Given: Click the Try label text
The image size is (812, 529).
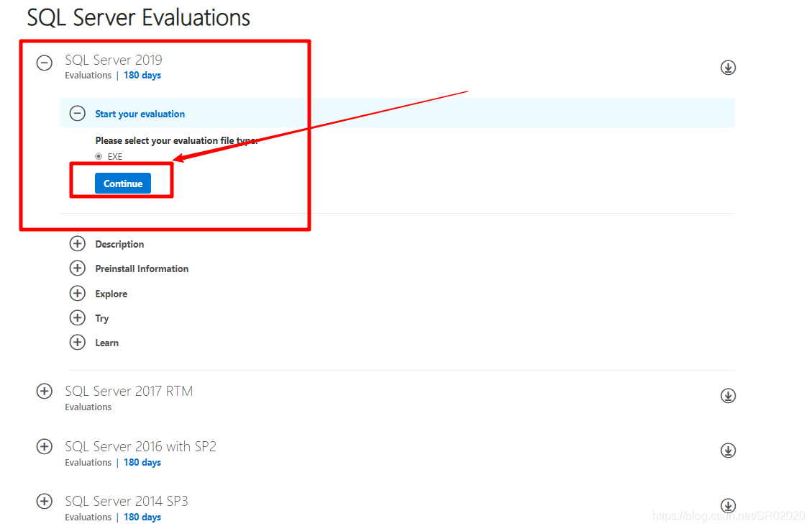Looking at the screenshot, I should tap(102, 319).
